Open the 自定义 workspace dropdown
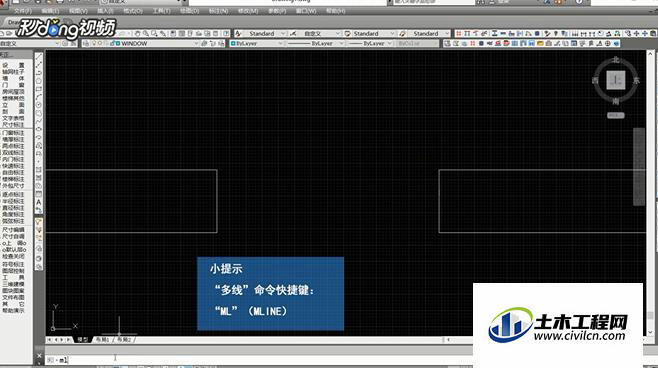The height and width of the screenshot is (368, 658). 57,43
